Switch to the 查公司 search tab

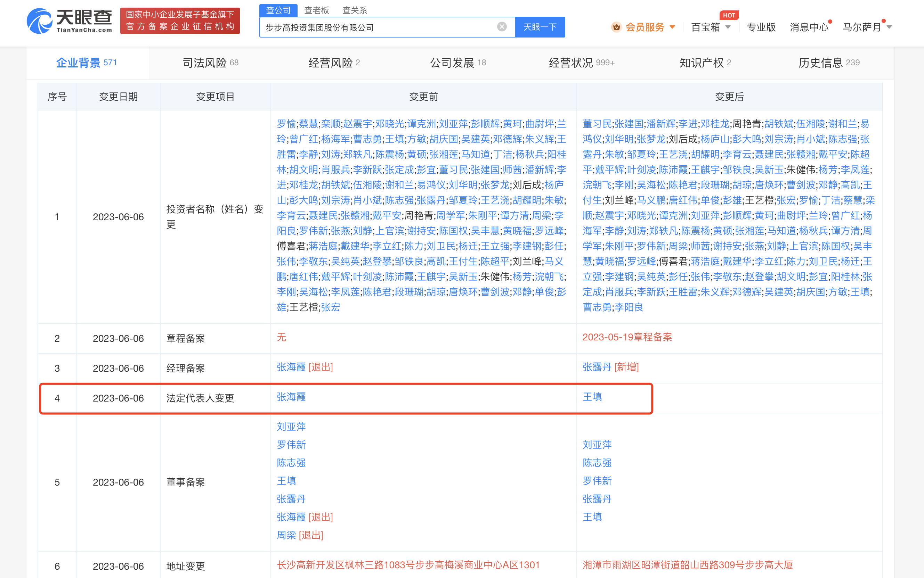click(x=278, y=10)
